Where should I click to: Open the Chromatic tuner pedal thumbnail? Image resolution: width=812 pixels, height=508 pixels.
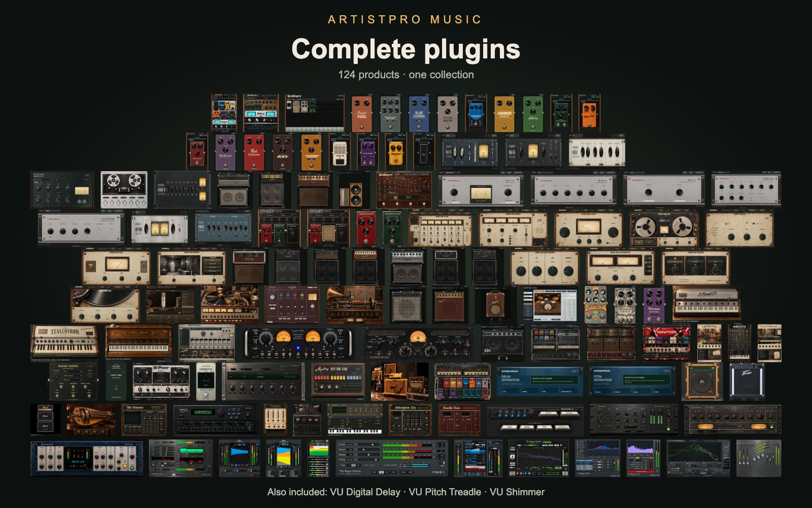206,381
